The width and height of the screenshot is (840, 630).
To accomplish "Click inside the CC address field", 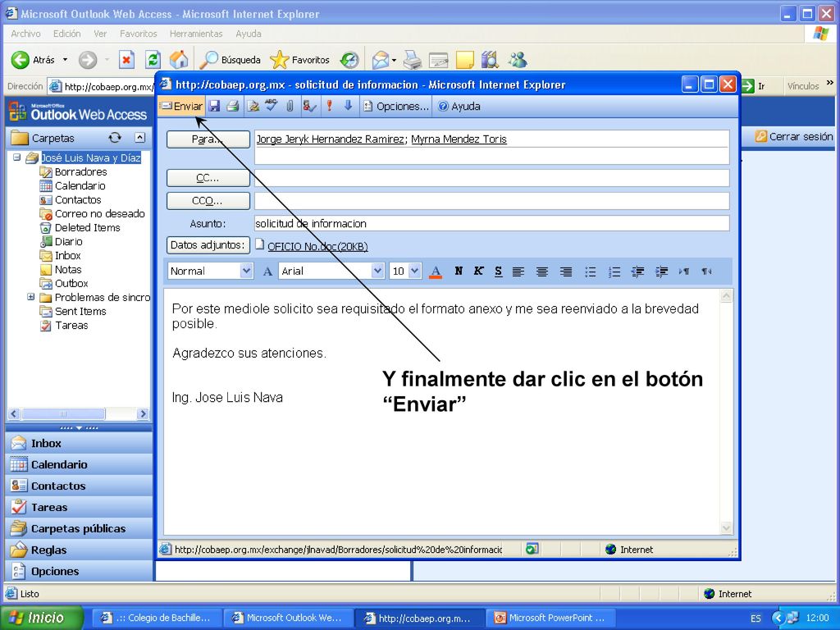I will tap(492, 178).
